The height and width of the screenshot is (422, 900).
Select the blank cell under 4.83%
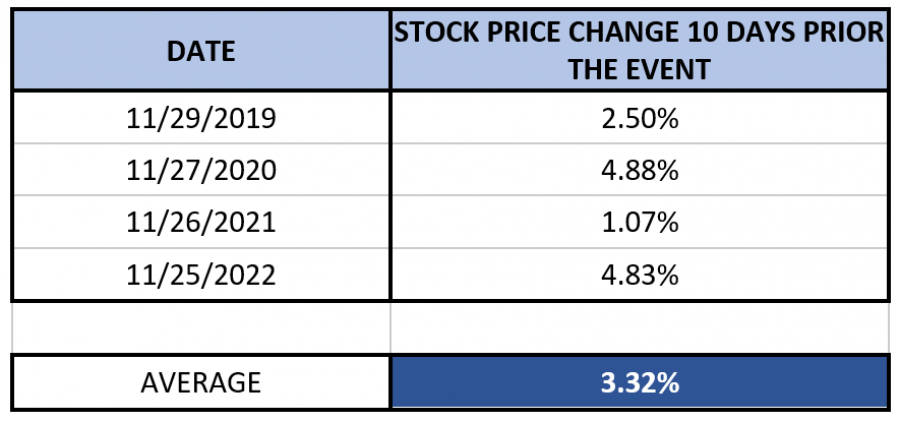(639, 327)
